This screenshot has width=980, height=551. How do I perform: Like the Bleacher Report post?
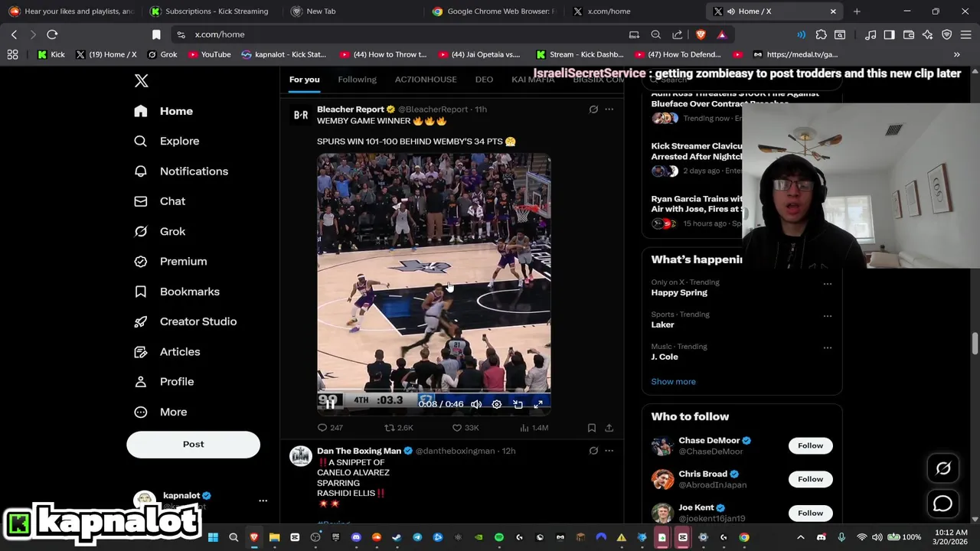pyautogui.click(x=465, y=428)
